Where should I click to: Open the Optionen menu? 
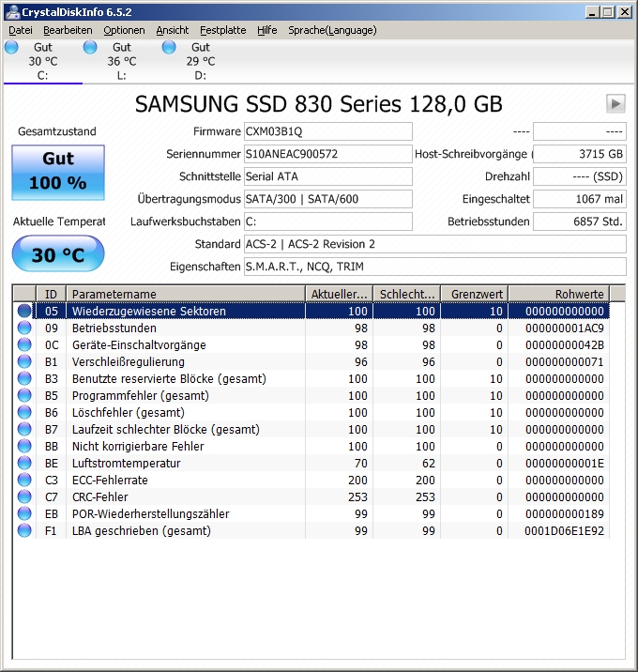click(124, 30)
